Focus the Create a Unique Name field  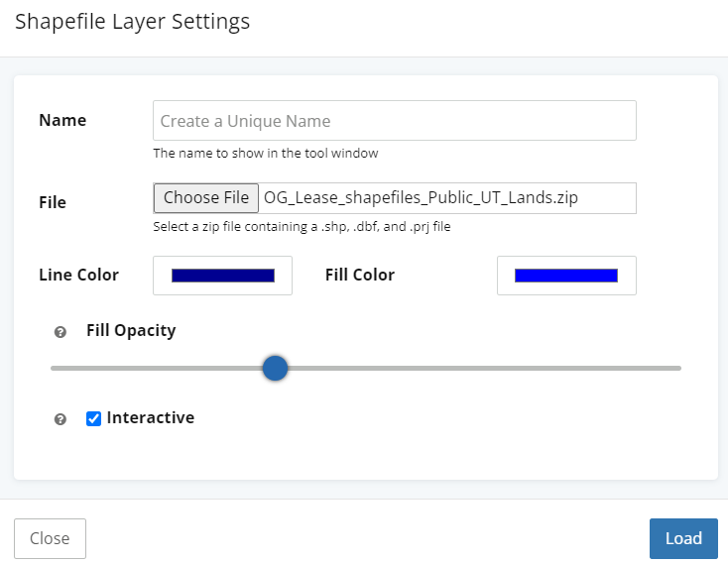[394, 121]
